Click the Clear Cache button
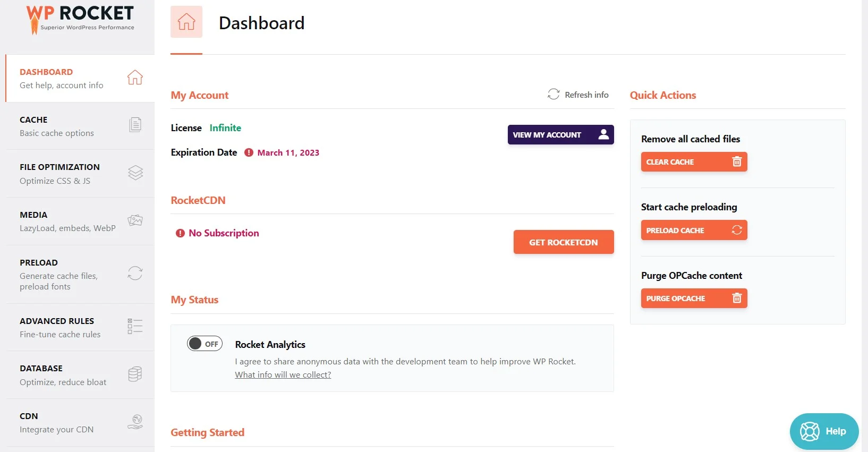 click(x=694, y=161)
